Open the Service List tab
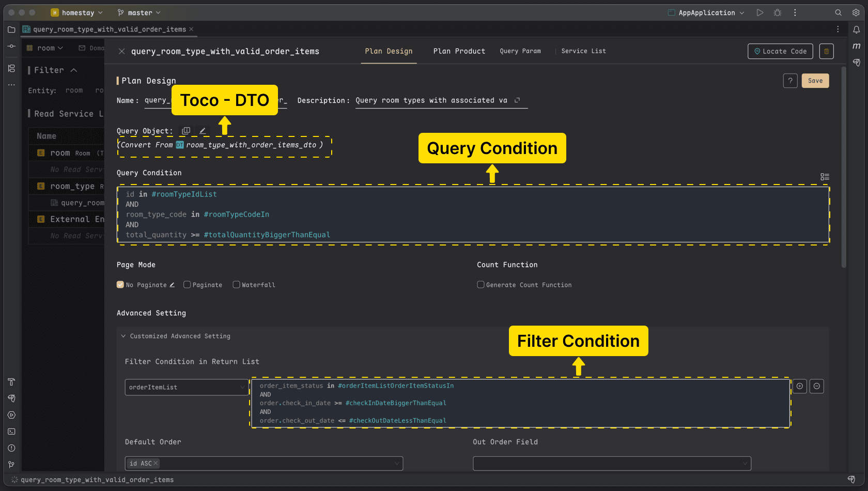Viewport: 868px width, 491px height. pyautogui.click(x=583, y=51)
